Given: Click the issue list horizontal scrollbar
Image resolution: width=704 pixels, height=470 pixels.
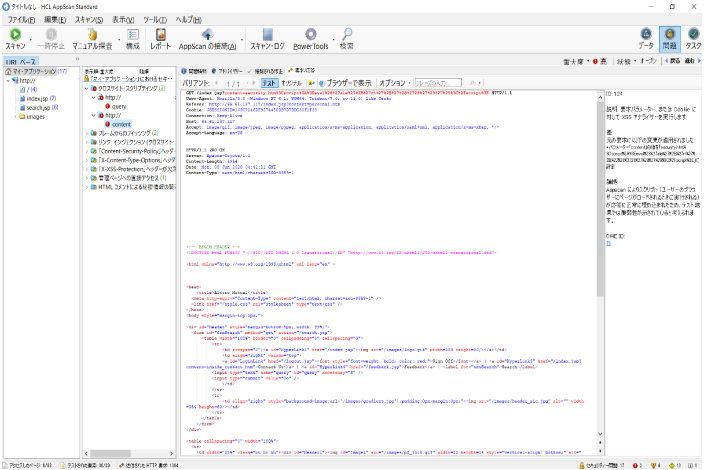Looking at the screenshot, I should (x=110, y=454).
